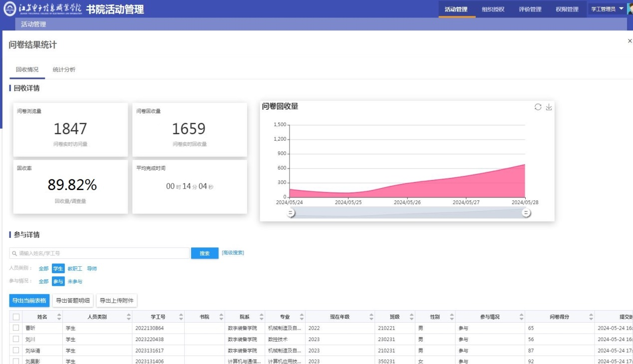
Task: Filter 参与情况 by 未参与
Action: coord(75,282)
